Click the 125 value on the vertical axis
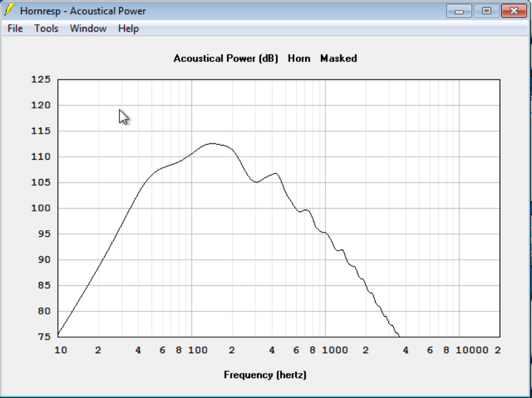Screen dimensions: 532x398 pos(40,79)
